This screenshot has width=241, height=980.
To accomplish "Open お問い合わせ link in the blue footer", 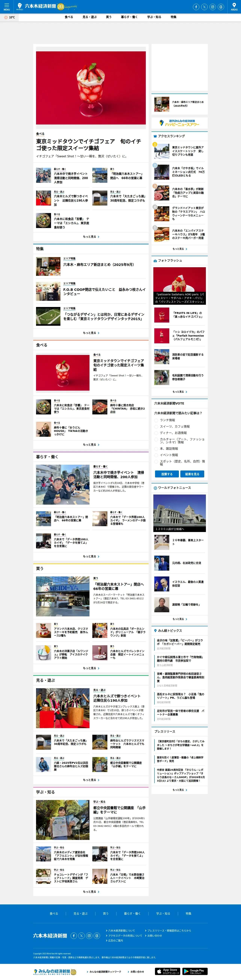I will [153, 936].
